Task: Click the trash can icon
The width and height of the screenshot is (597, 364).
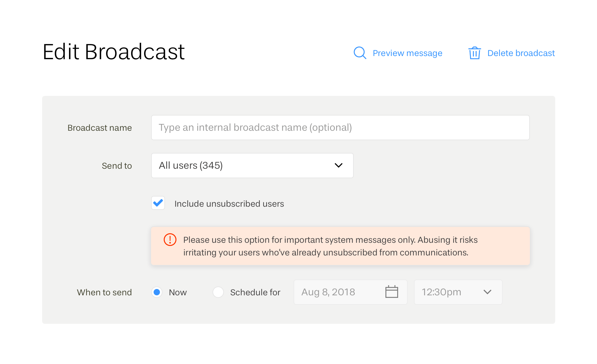Action: (474, 53)
